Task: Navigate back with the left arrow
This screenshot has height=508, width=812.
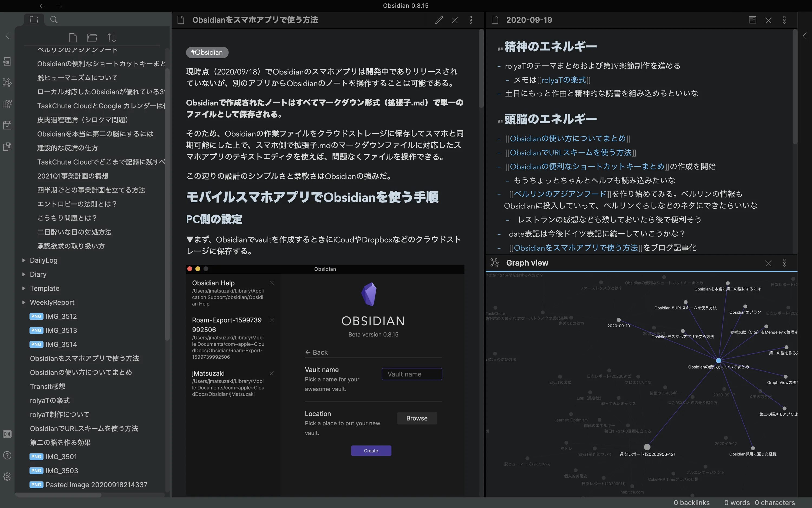Action: 42,6
